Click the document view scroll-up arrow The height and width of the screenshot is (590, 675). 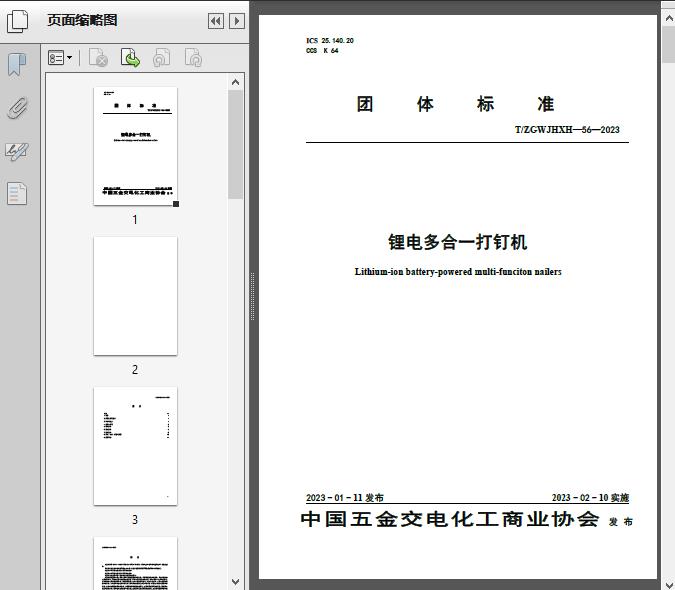click(x=669, y=19)
